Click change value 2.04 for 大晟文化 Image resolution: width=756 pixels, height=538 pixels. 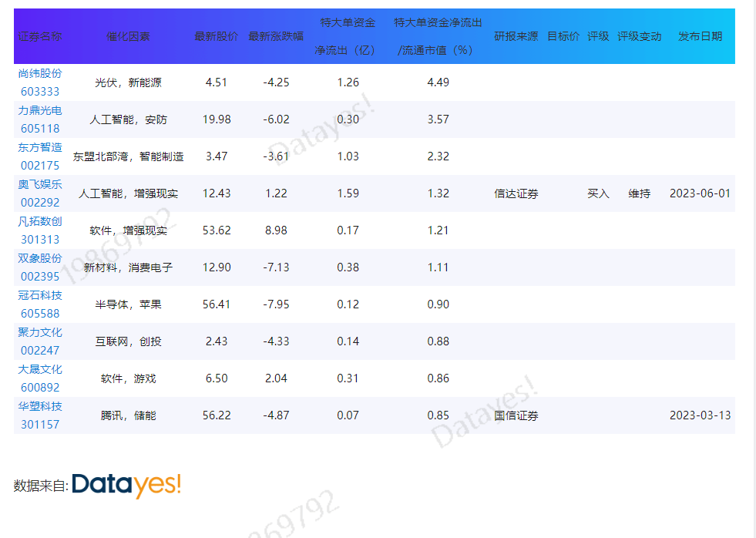[x=276, y=378]
